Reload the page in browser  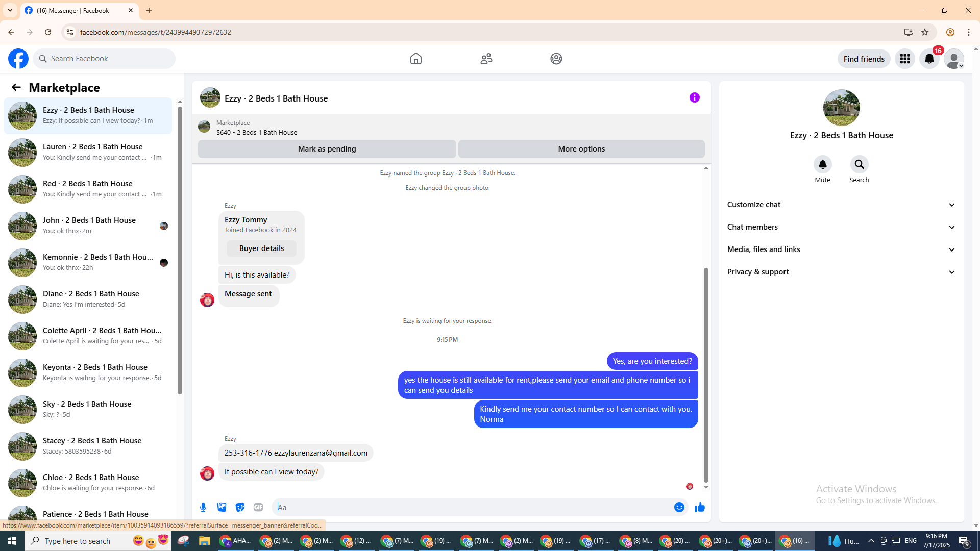(x=48, y=32)
